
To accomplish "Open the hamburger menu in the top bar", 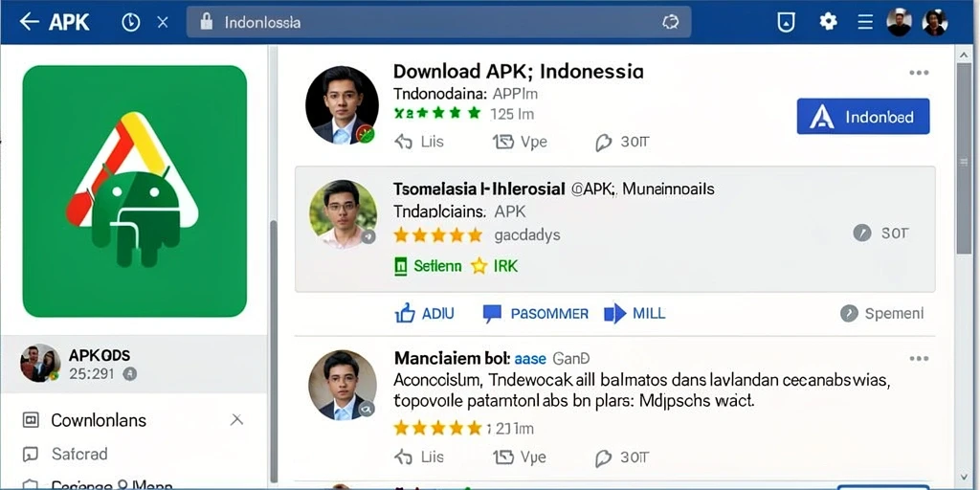I will point(865,23).
